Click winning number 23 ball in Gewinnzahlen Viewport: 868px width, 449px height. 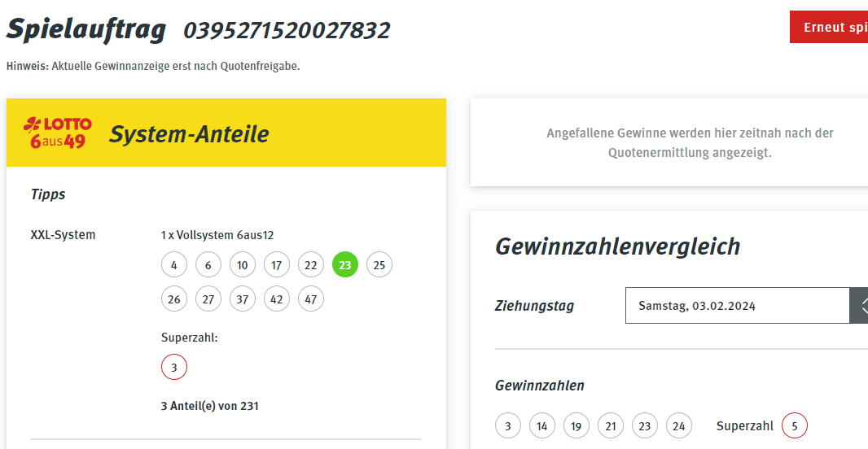(644, 425)
